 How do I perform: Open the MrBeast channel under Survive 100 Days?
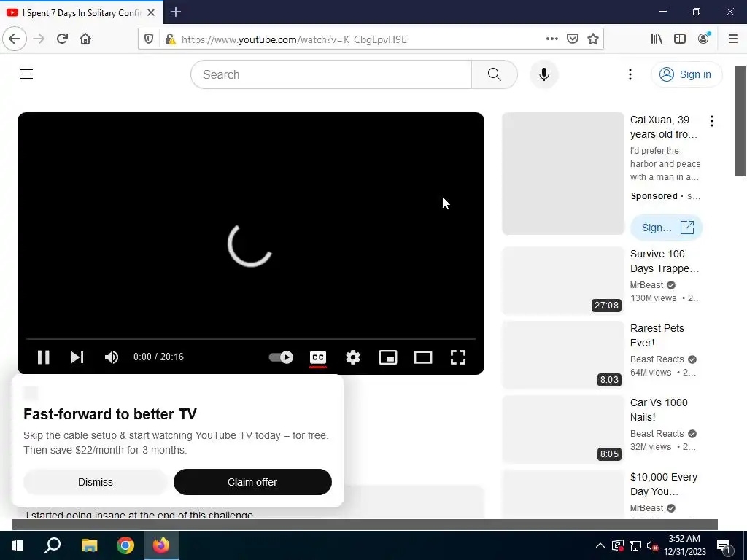tap(646, 285)
